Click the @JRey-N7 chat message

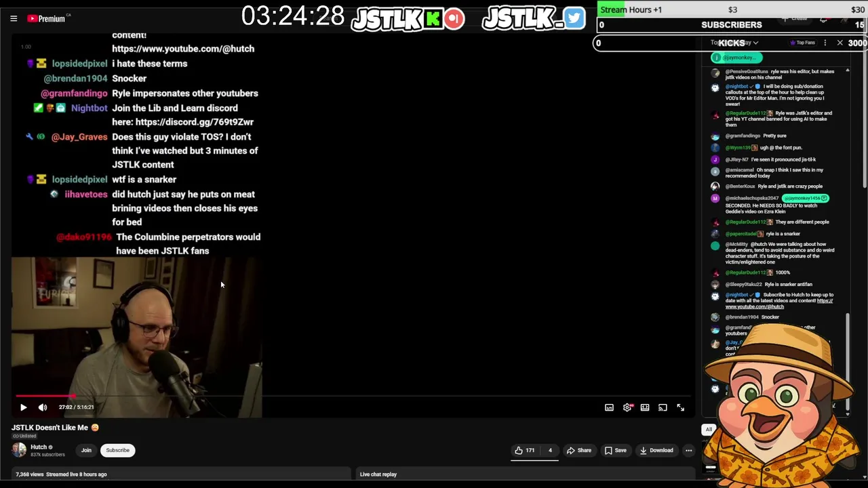point(774,159)
